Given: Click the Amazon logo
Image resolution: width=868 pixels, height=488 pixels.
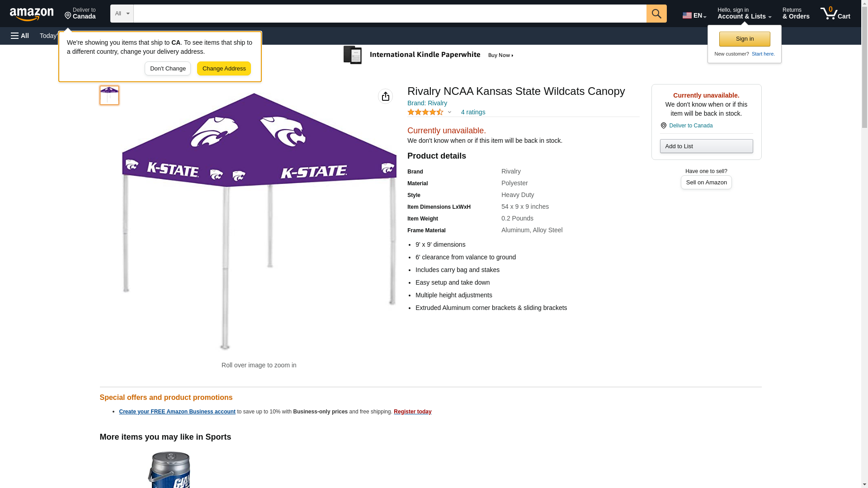Looking at the screenshot, I should (x=32, y=14).
